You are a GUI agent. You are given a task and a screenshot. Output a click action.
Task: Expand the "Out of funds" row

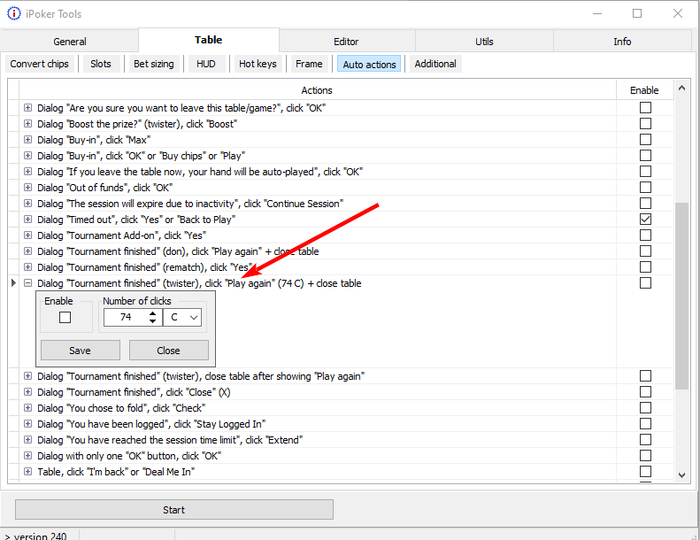(x=28, y=187)
